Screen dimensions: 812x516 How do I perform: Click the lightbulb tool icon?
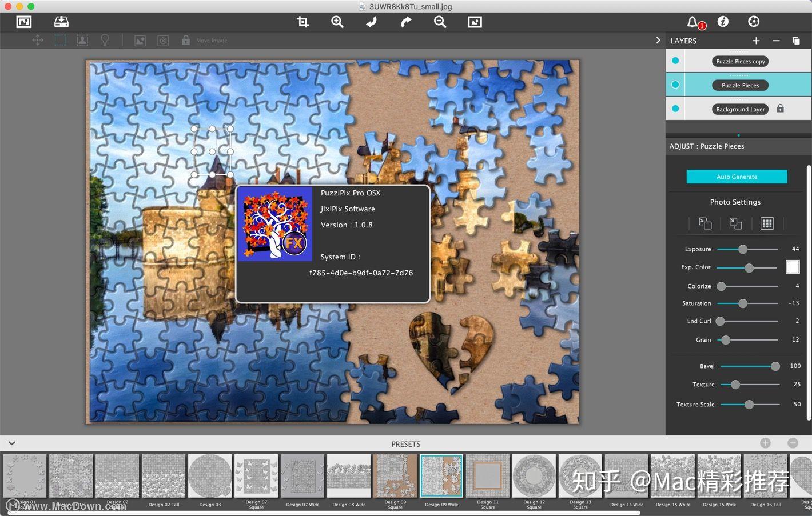[105, 40]
